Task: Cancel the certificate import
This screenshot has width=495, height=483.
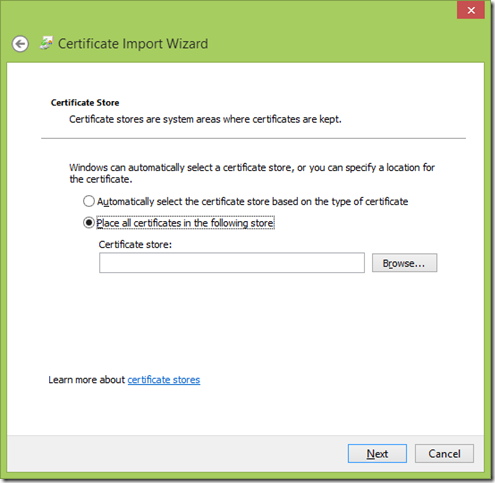Action: (444, 454)
